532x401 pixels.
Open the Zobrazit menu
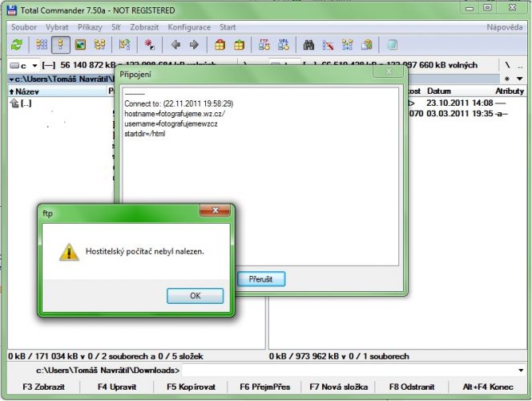coord(144,27)
